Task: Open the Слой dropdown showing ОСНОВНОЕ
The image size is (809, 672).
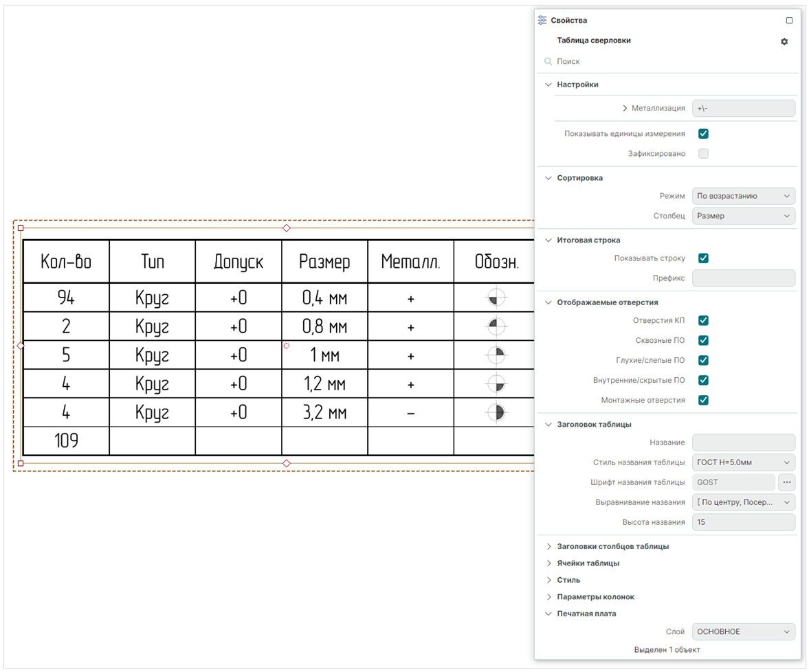Action: [743, 631]
